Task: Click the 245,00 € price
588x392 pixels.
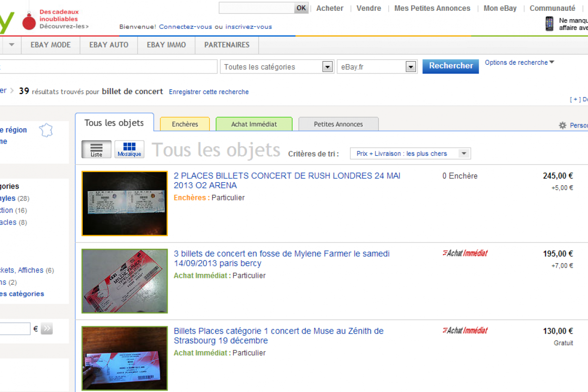Action: point(558,176)
